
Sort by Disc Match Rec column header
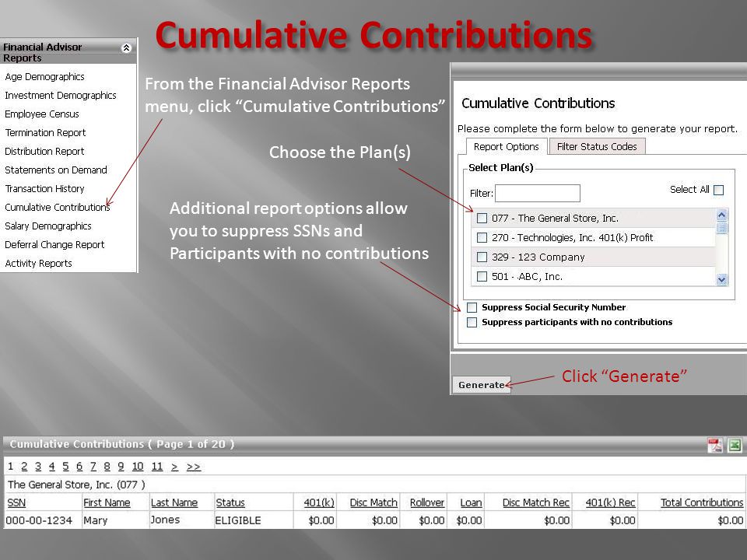pyautogui.click(x=536, y=503)
